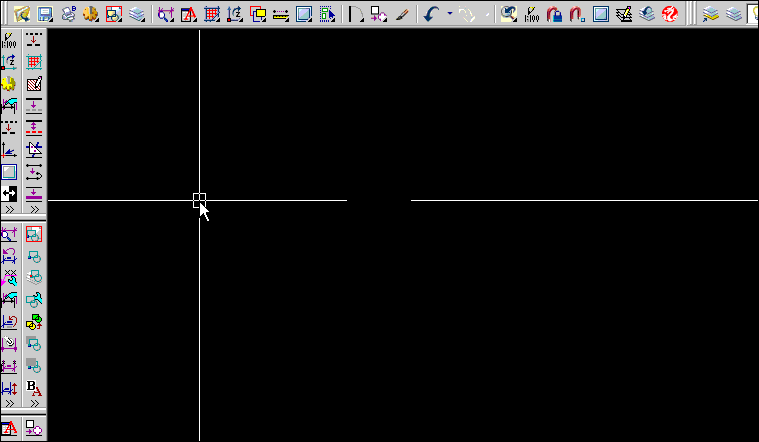Click the squares with pink arrow icon in top toolbar
Viewport: 759px width, 442px height.
click(x=379, y=15)
